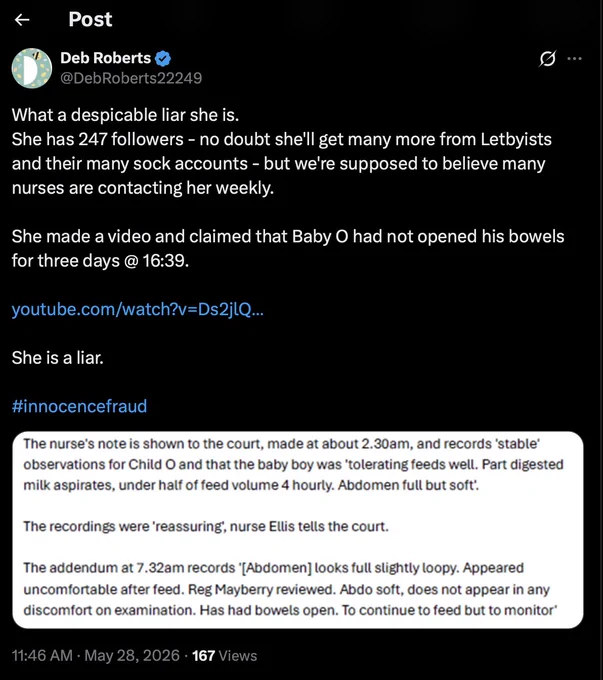
Task: Open the @DebRoberts22249 handle
Action: pos(131,78)
